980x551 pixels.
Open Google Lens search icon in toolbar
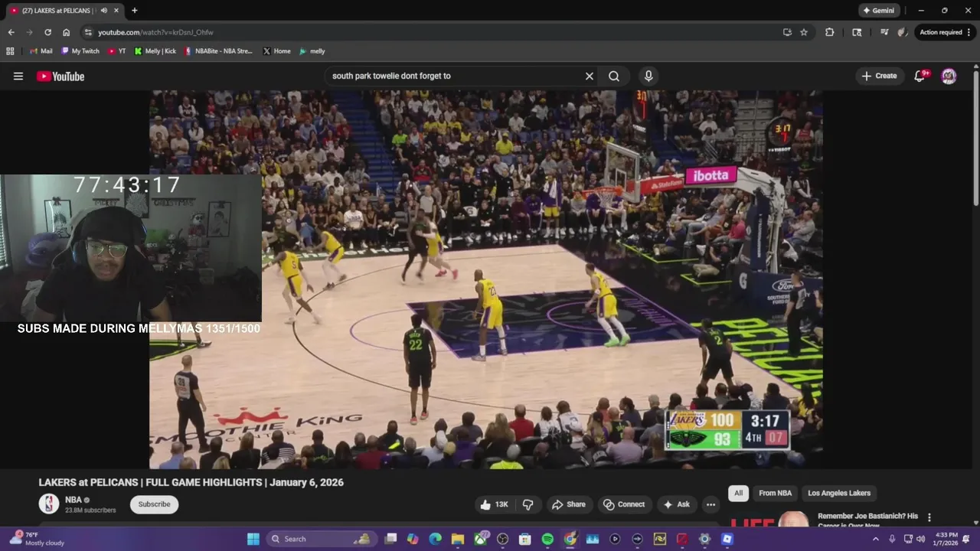pyautogui.click(x=857, y=32)
